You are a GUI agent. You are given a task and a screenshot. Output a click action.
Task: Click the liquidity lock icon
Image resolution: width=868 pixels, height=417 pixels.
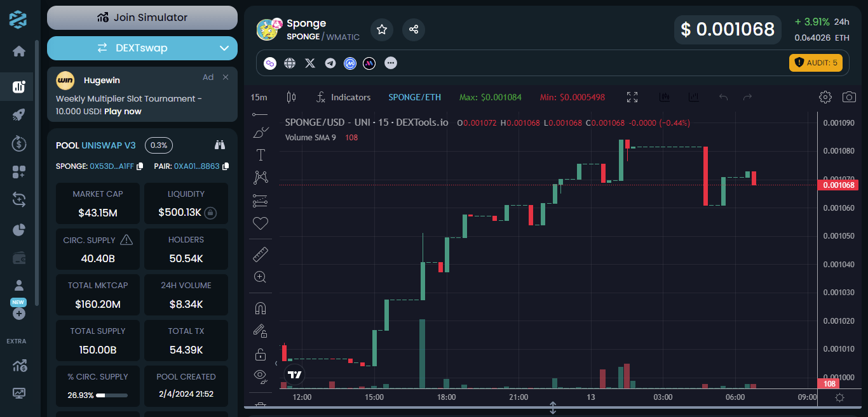click(210, 213)
